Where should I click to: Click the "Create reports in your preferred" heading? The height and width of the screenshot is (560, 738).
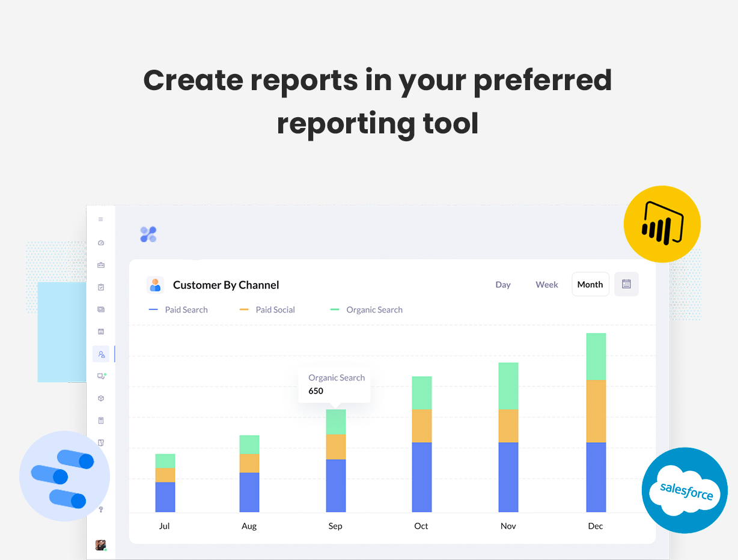coord(377,81)
